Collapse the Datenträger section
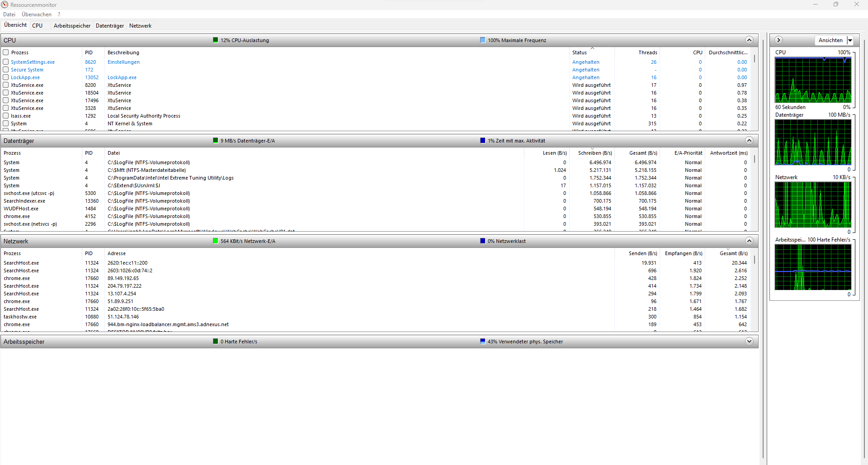Viewport: 868px width, 465px height. 749,141
